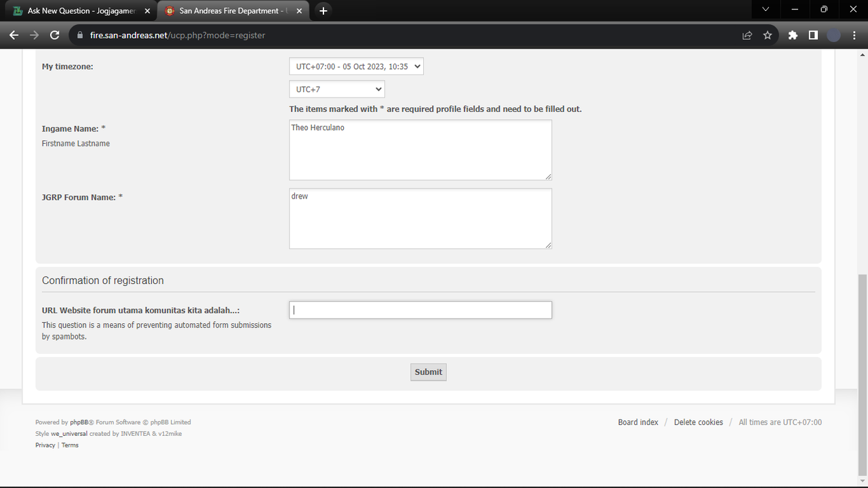Viewport: 868px width, 488px height.
Task: Share this page icon in address bar
Action: point(747,35)
